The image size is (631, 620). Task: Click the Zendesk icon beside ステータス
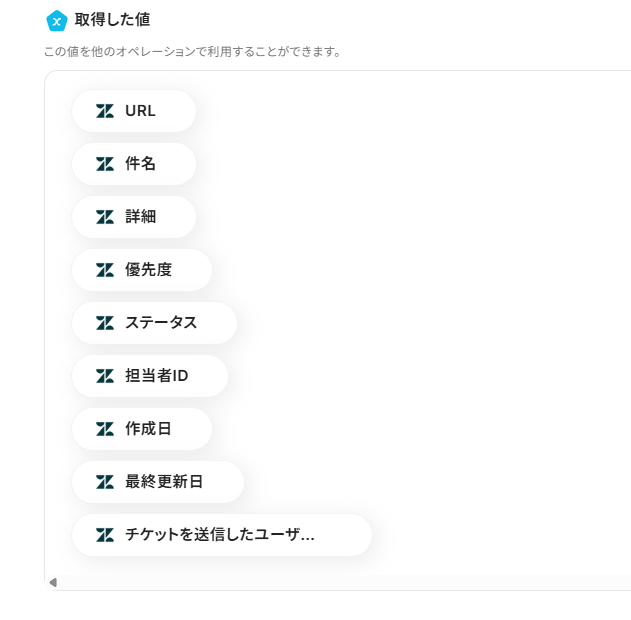[x=105, y=323]
